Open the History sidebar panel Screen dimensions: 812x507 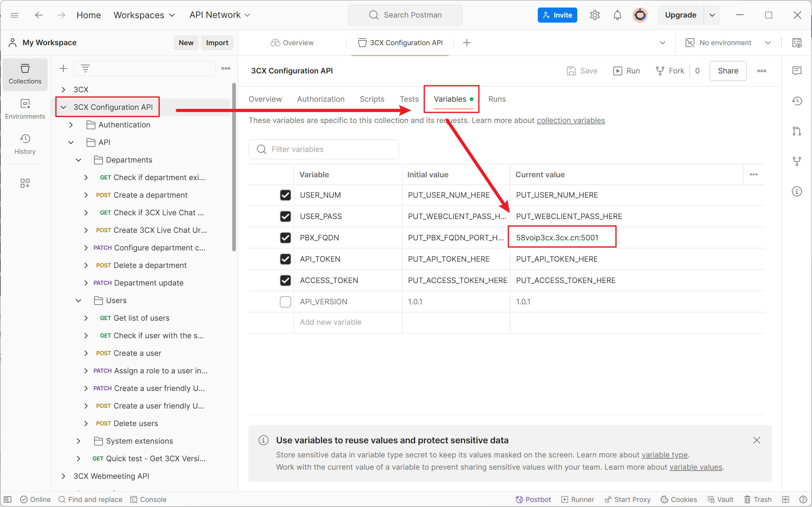tap(25, 145)
